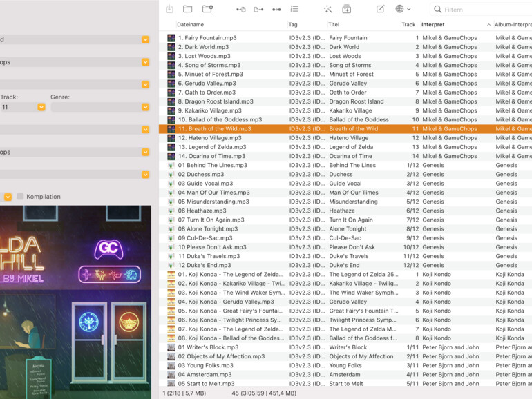The height and width of the screenshot is (399, 532).
Task: Click the Save tags toolbar icon
Action: (169, 9)
